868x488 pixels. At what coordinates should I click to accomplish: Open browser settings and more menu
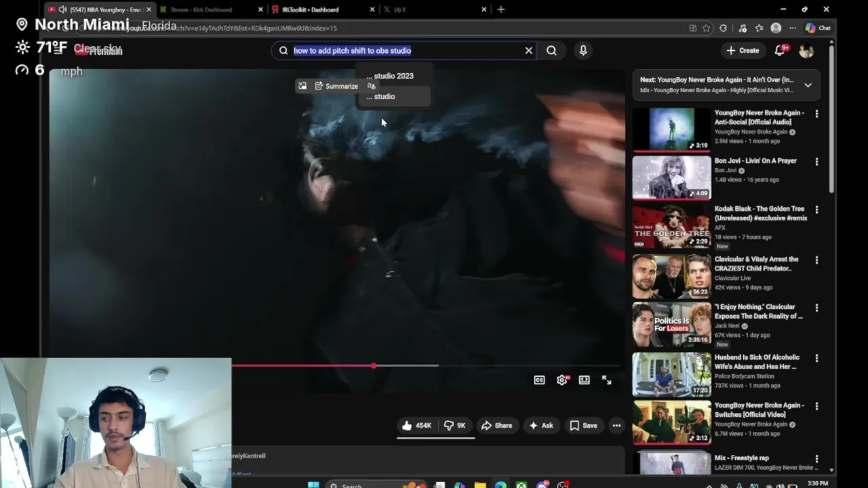coord(793,28)
